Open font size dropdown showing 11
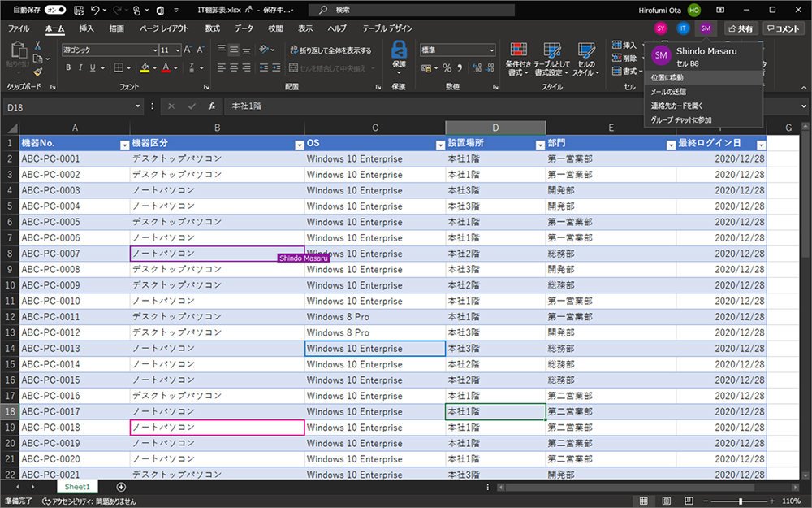This screenshot has height=508, width=812. pyautogui.click(x=178, y=50)
